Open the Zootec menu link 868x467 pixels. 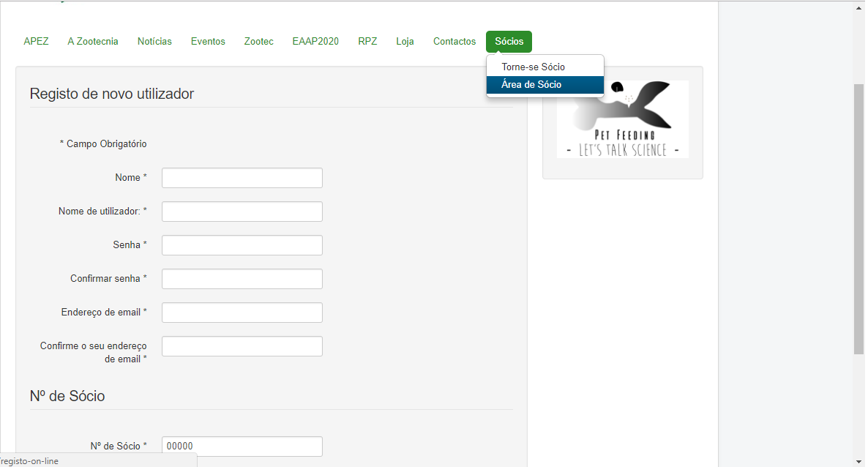click(258, 42)
